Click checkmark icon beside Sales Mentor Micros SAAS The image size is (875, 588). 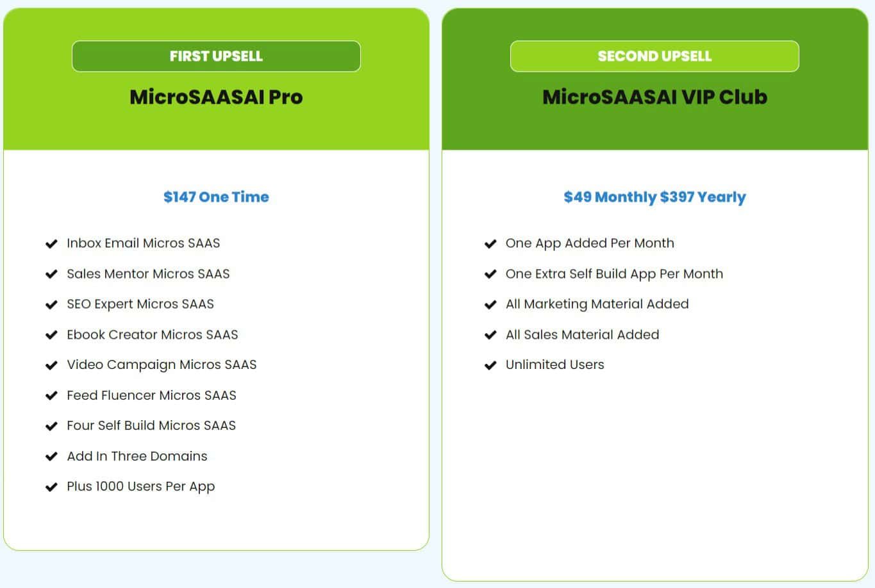(x=51, y=274)
